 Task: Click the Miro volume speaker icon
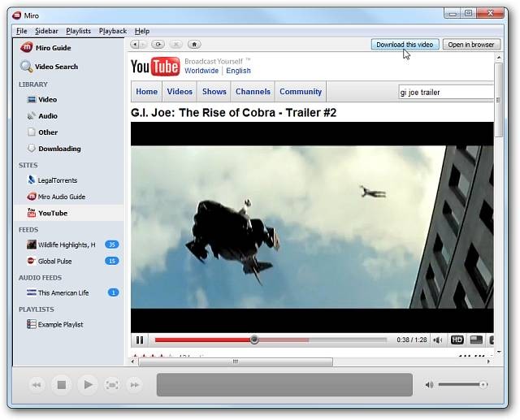click(x=430, y=385)
